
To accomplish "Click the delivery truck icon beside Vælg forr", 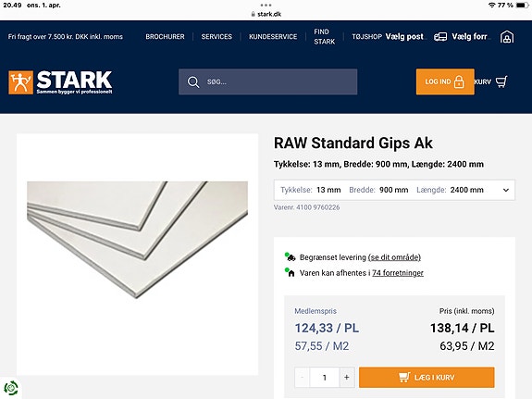I will (x=440, y=37).
